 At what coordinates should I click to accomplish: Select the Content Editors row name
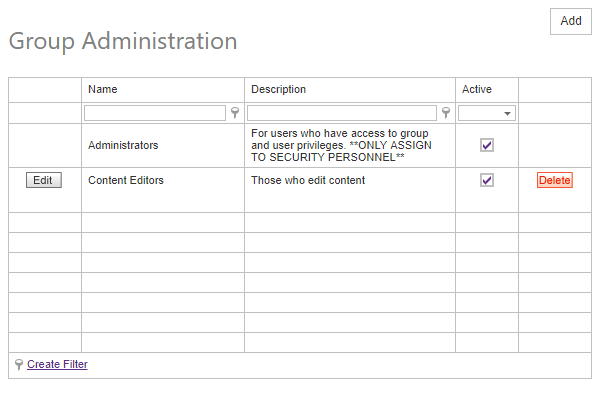point(126,180)
